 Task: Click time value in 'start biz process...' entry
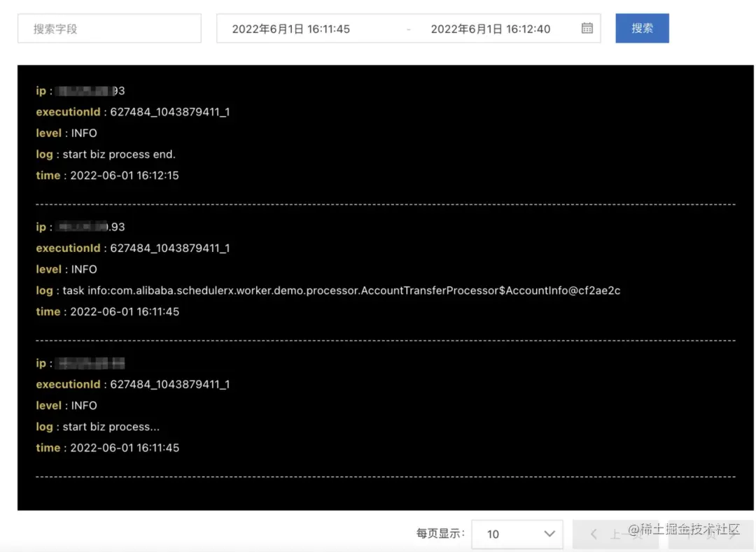(x=125, y=448)
